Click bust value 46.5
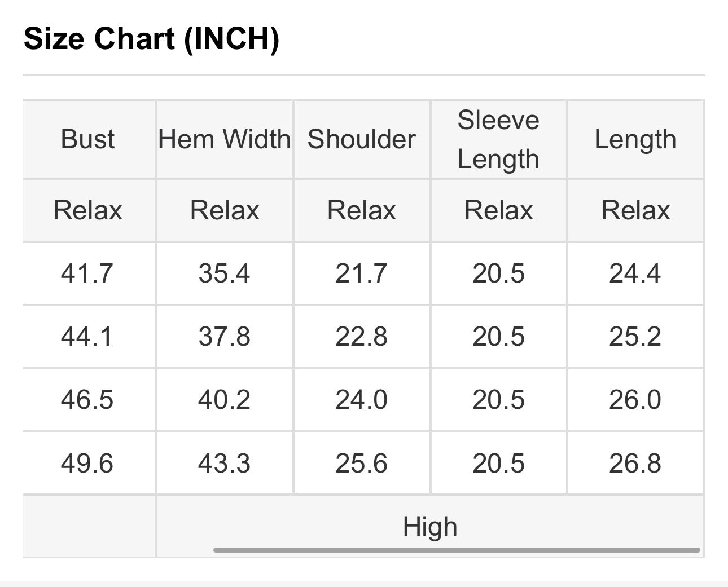 point(87,400)
